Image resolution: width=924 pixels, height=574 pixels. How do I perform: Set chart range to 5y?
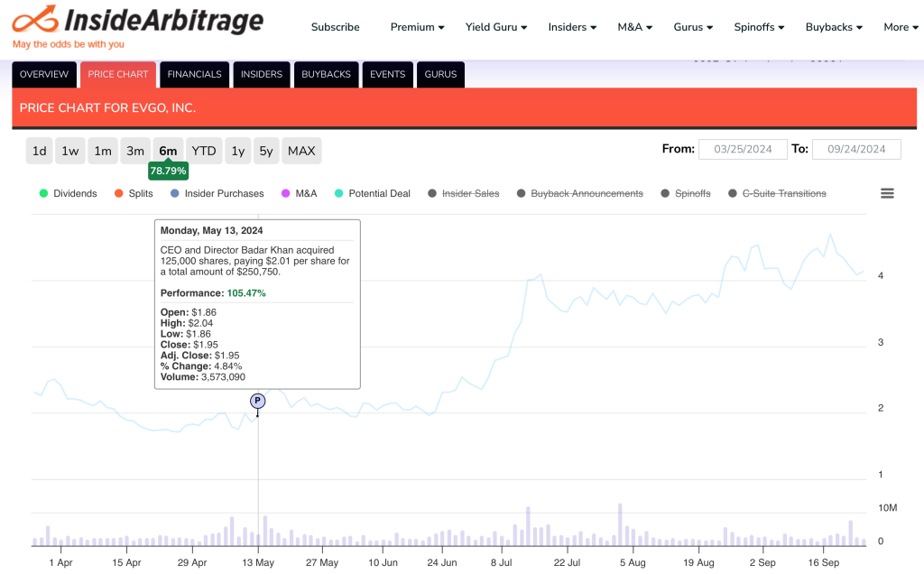click(x=266, y=151)
